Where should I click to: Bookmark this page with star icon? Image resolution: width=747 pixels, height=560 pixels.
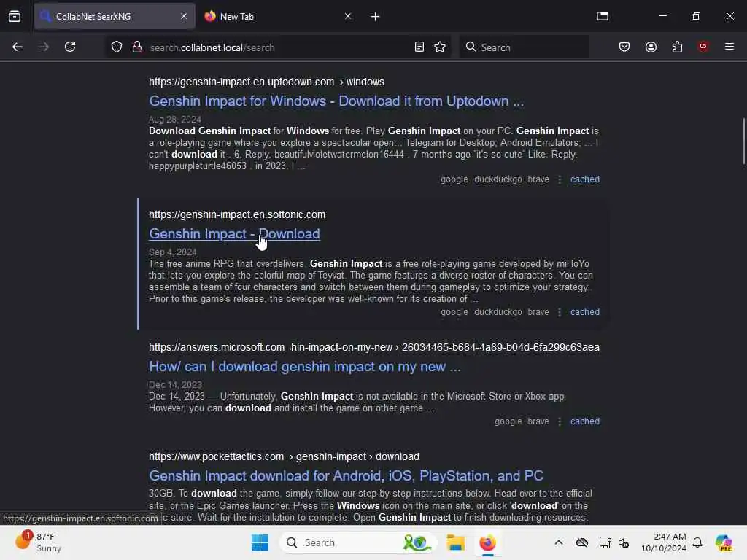[440, 47]
